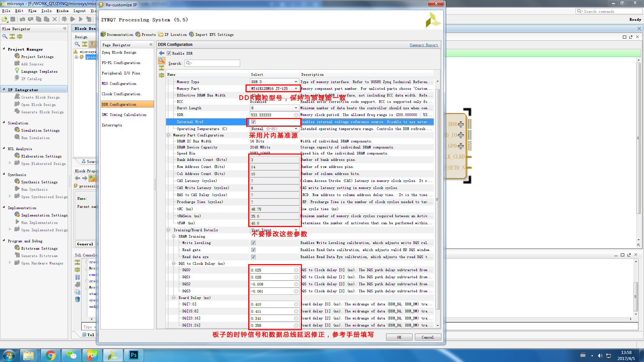
Task: Collapse the Board Delay subgroup
Action: (174, 298)
